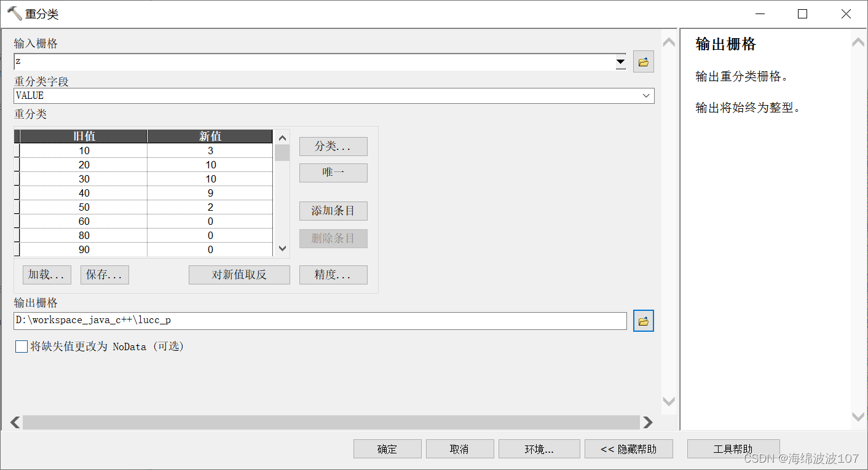
Task: Click the horizontal scrollbar track
Action: pos(331,422)
